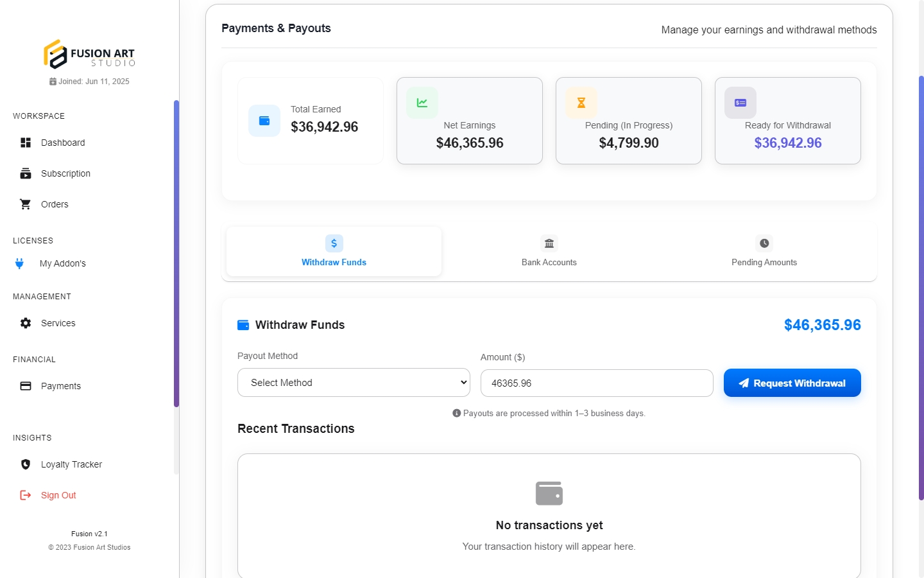
Task: Click the Net Earnings chart icon
Action: (422, 103)
